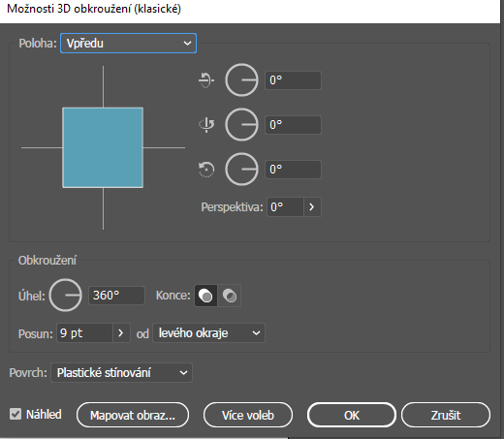Open the Poloha position dropdown

[128, 44]
